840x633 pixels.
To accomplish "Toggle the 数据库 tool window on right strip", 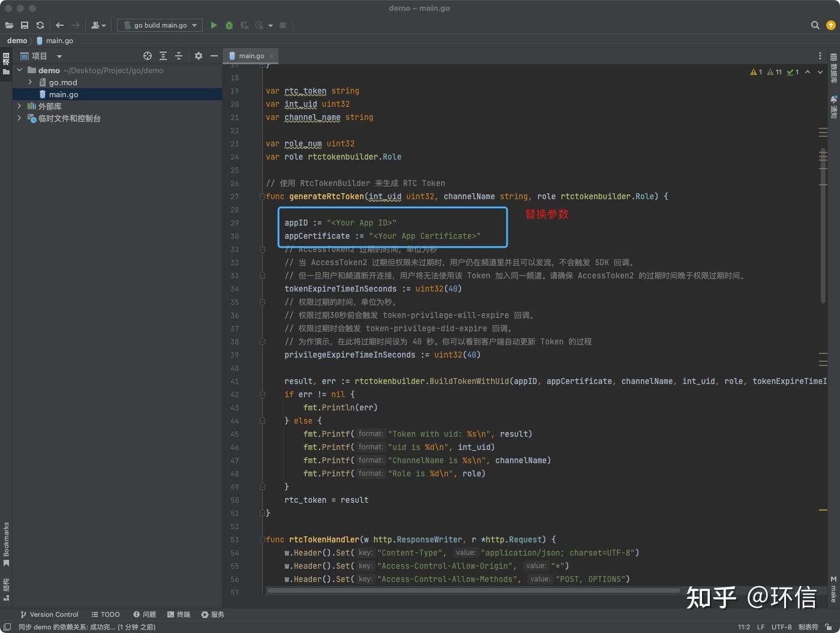I will [833, 68].
